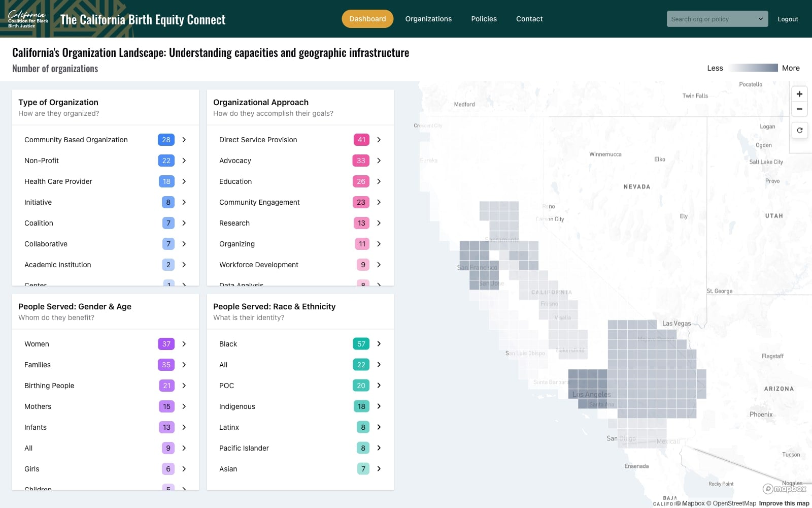The height and width of the screenshot is (508, 812).
Task: Open the Gender & Age All row arrow
Action: (184, 448)
